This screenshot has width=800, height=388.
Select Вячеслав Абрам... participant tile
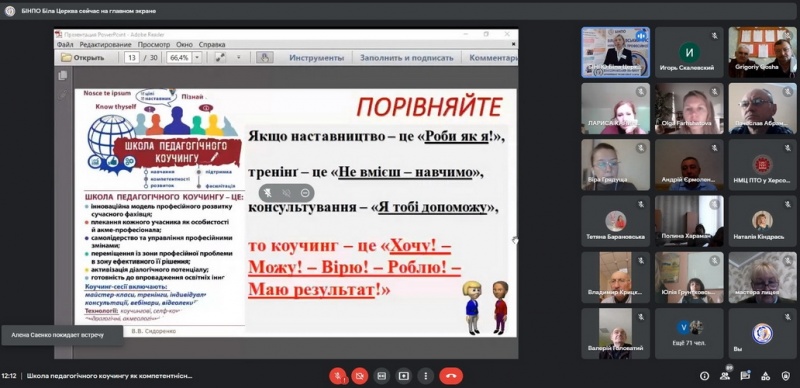[762, 108]
